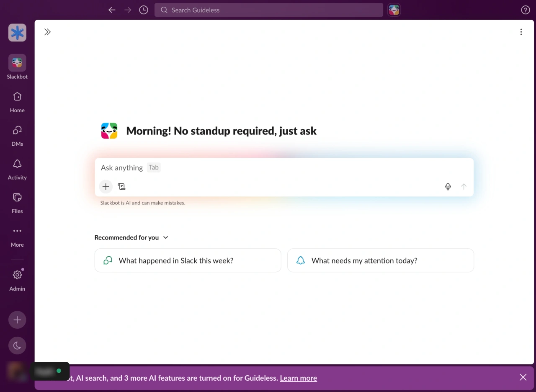
Task: Dismiss the AI features banner
Action: (x=523, y=377)
